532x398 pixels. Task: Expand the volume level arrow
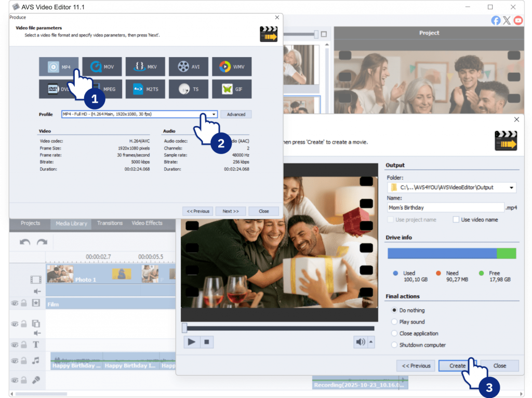coord(371,342)
